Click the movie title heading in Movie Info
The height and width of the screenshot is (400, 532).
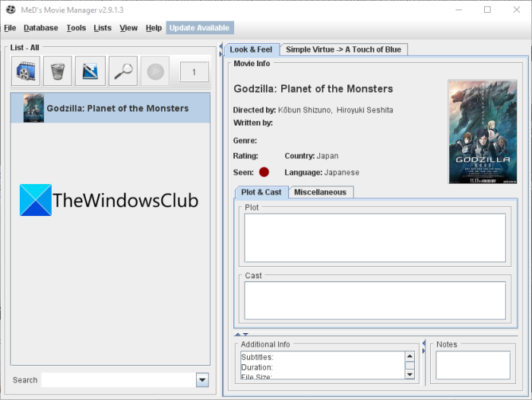313,89
